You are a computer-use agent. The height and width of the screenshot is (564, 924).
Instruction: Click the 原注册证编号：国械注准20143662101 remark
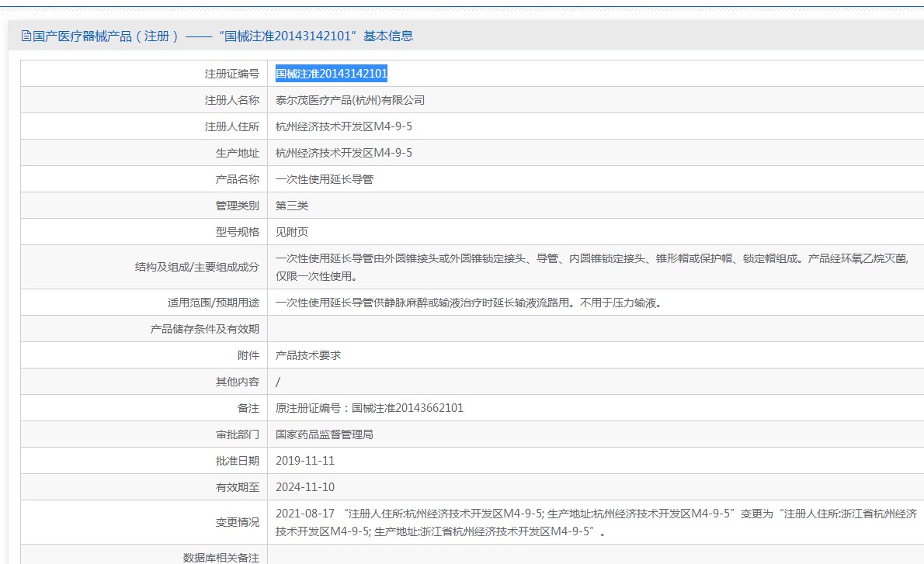click(370, 408)
